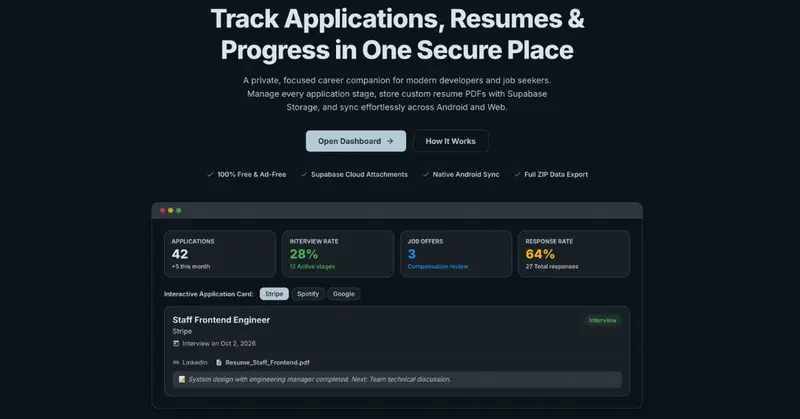The image size is (800, 419).
Task: Click the 'Native Android Sync' text
Action: coord(466,175)
